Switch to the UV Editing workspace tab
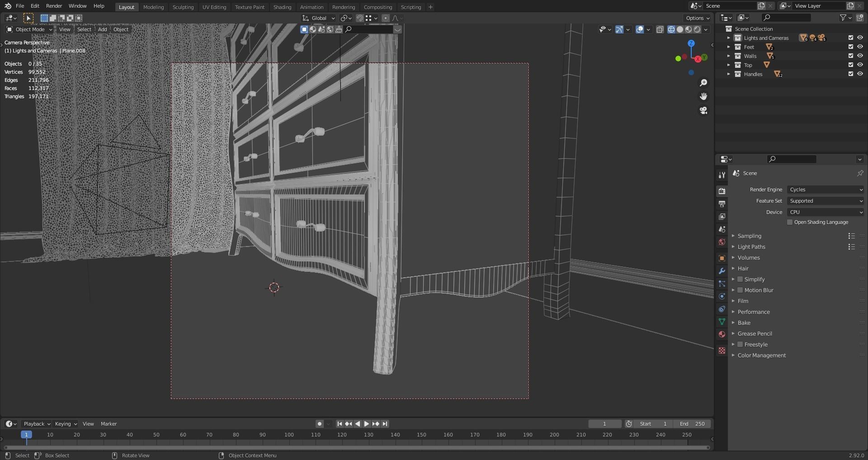 [214, 7]
